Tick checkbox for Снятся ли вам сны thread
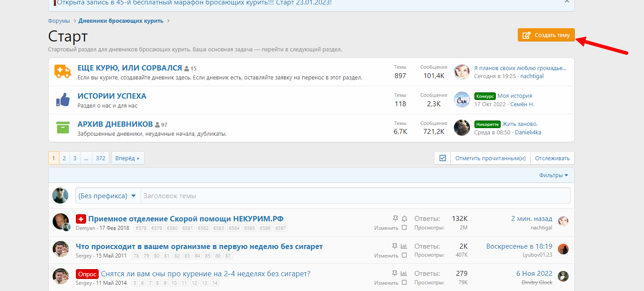Image resolution: width=644 pixels, height=291 pixels. click(x=404, y=283)
